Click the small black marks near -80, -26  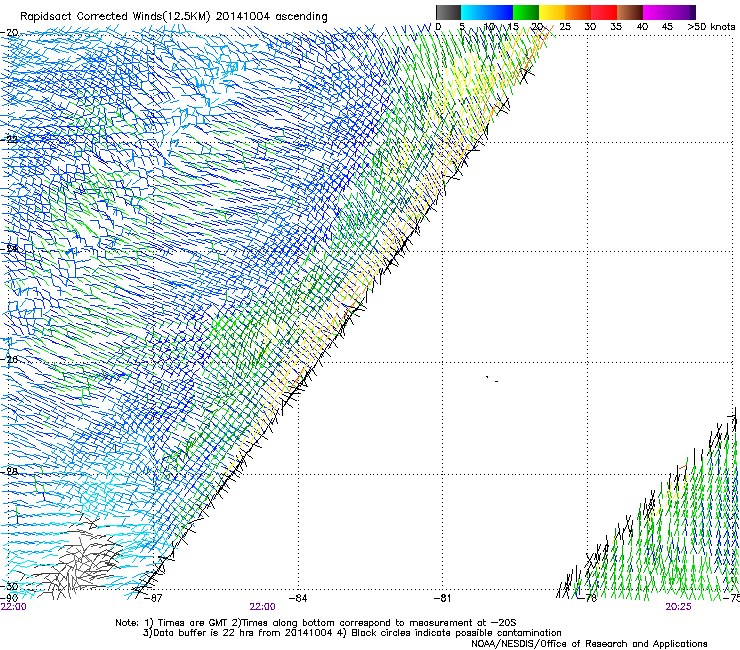492,379
